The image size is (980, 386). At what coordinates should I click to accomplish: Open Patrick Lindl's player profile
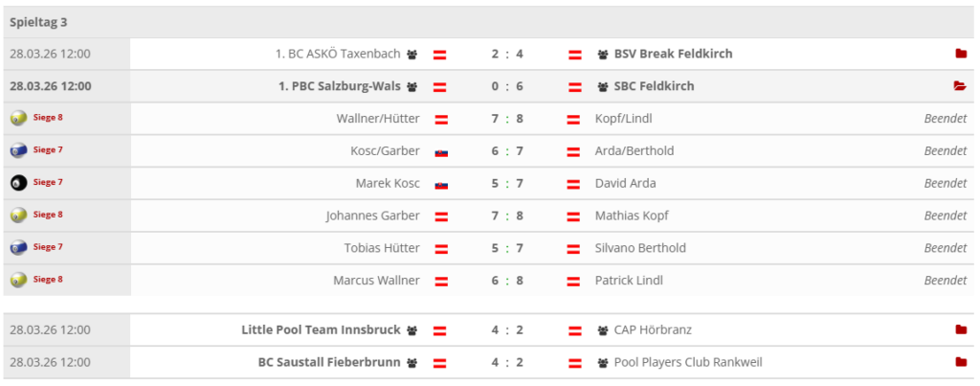point(629,281)
